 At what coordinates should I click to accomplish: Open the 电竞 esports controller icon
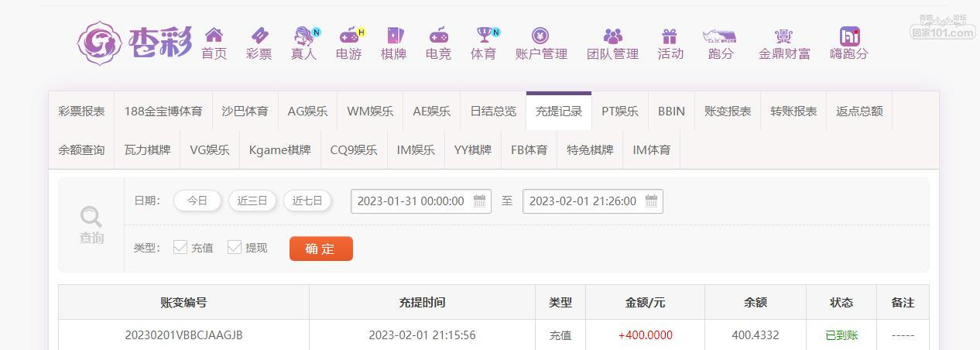coord(439,35)
